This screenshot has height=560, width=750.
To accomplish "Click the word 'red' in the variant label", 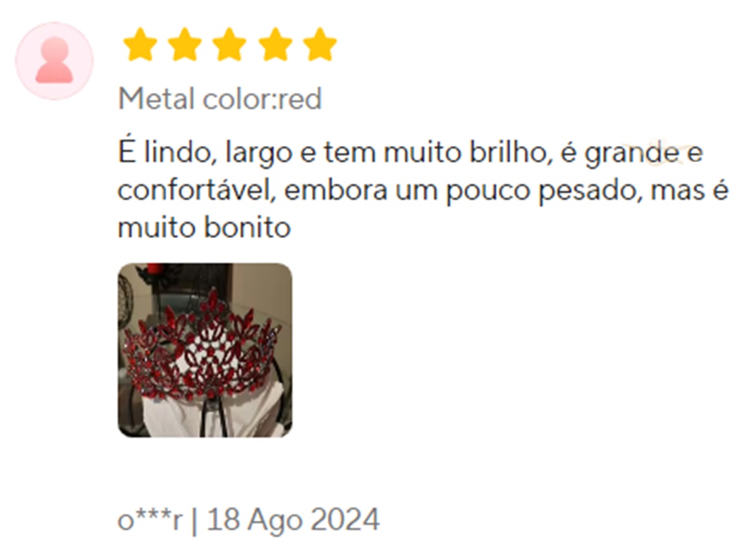I will pyautogui.click(x=300, y=99).
